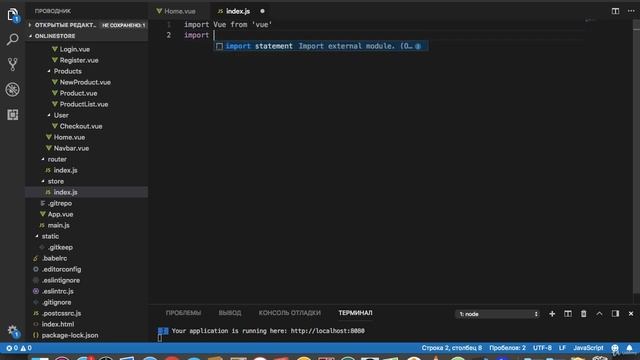Open Register.vue file
The height and width of the screenshot is (360, 640).
[79, 60]
